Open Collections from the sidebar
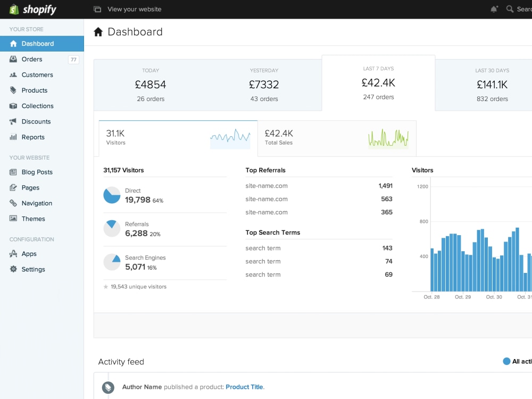532x399 pixels. pos(41,106)
